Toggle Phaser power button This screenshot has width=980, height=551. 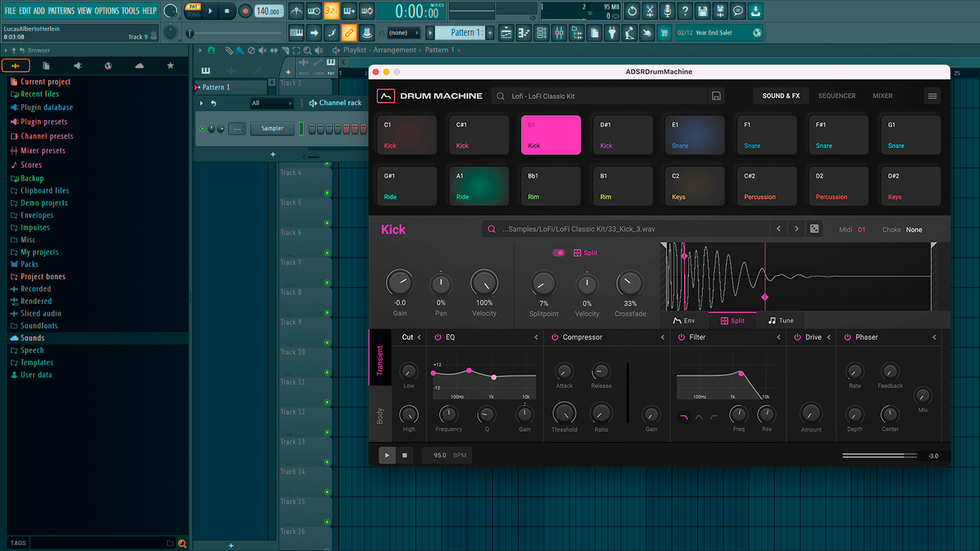[x=847, y=337]
